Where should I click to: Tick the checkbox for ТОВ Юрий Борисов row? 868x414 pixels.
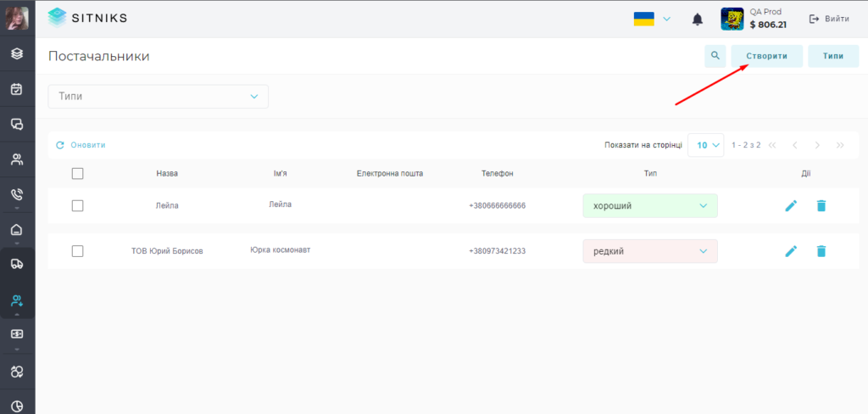pyautogui.click(x=77, y=251)
